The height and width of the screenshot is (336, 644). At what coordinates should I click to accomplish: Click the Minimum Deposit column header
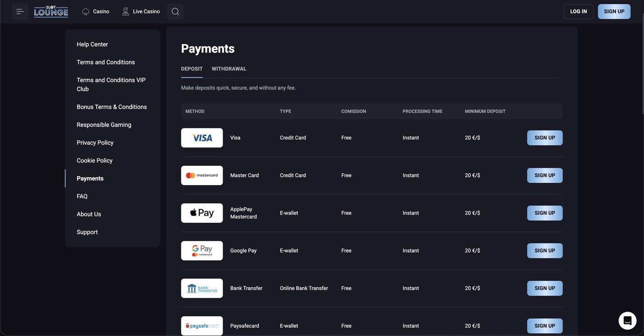tap(485, 111)
